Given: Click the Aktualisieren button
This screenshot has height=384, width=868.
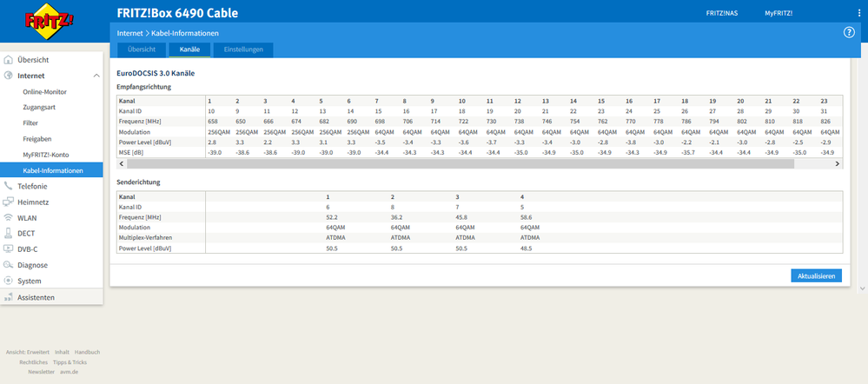Looking at the screenshot, I should click(816, 275).
